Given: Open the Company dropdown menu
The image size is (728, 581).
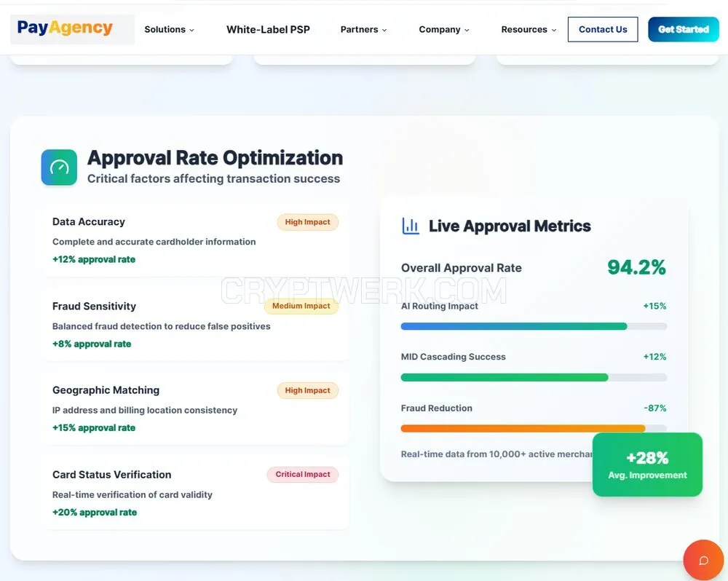Looking at the screenshot, I should click(444, 30).
